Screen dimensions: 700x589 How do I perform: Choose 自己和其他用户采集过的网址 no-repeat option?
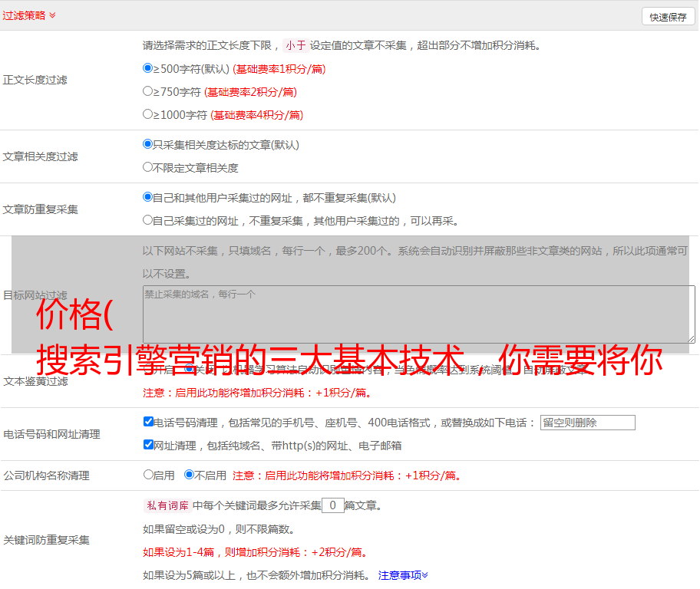tap(148, 197)
